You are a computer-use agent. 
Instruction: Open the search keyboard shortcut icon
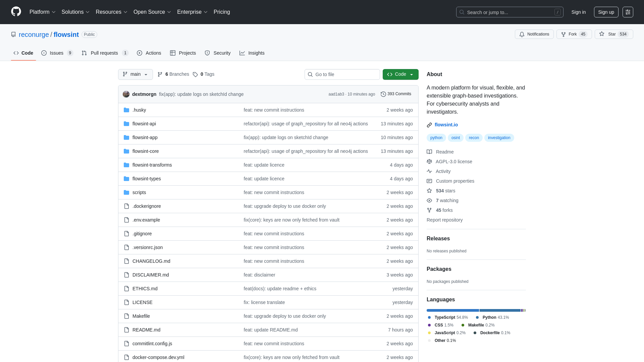[x=558, y=12]
